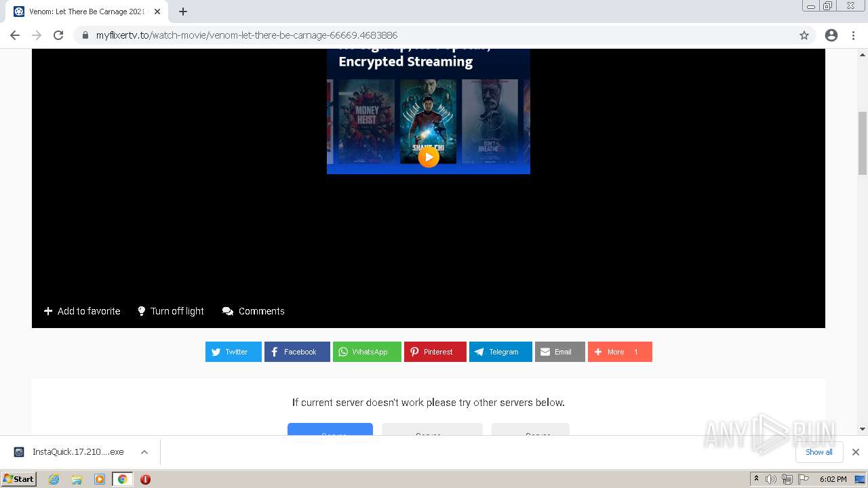This screenshot has width=868, height=488.
Task: Open the Chrome three-dot menu
Action: 853,35
